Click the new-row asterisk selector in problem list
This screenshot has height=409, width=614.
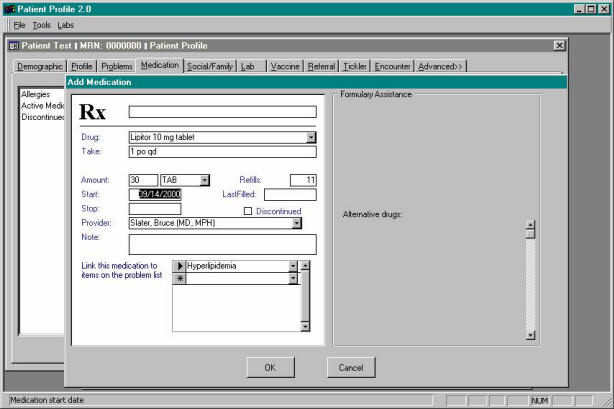179,279
